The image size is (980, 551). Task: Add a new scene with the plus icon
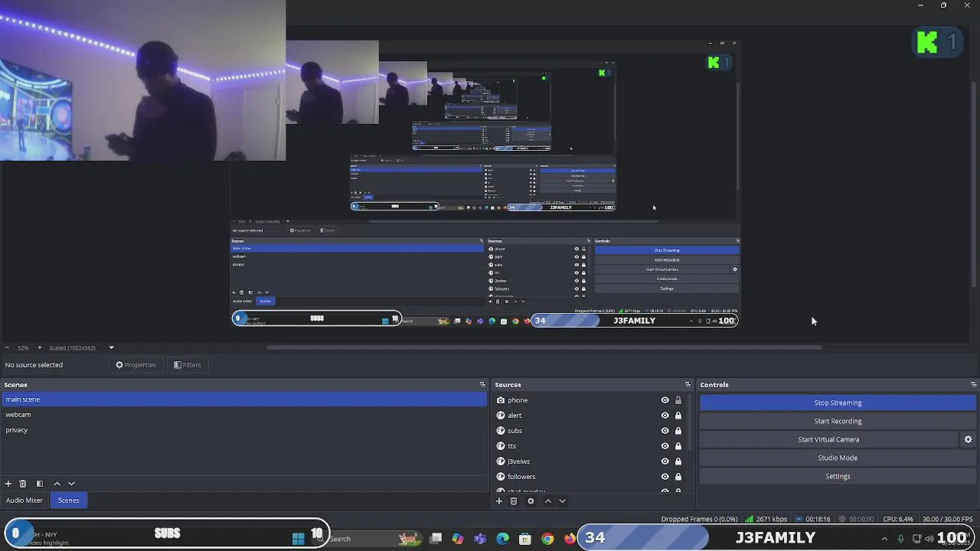pyautogui.click(x=8, y=484)
